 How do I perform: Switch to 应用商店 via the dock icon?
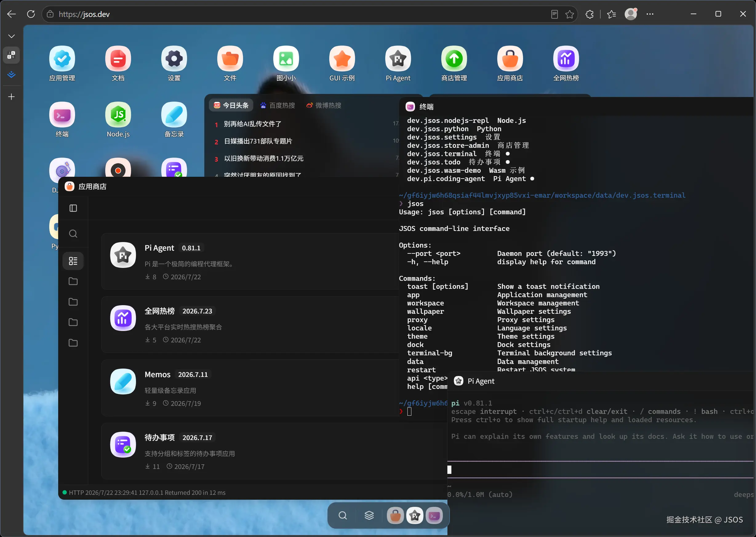(395, 515)
